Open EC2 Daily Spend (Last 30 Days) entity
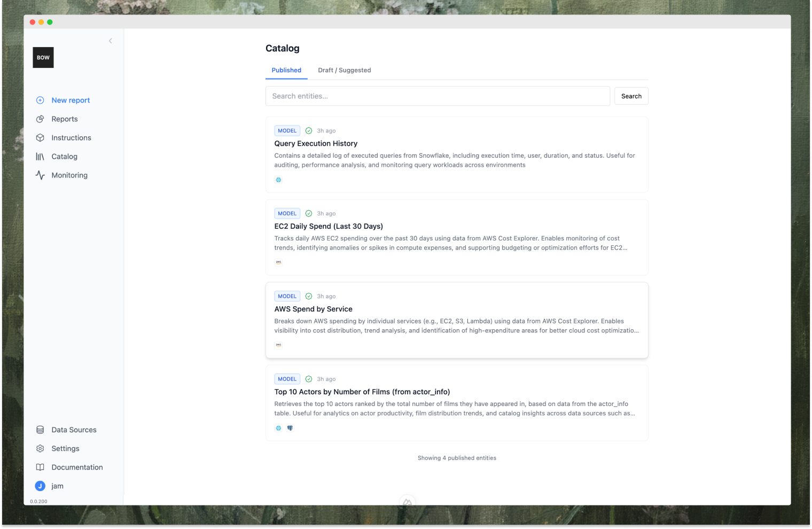Image resolution: width=812 pixels, height=529 pixels. coord(329,227)
